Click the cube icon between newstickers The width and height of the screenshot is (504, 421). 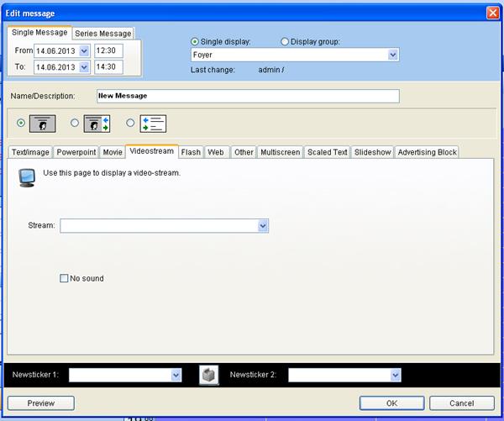pyautogui.click(x=209, y=375)
